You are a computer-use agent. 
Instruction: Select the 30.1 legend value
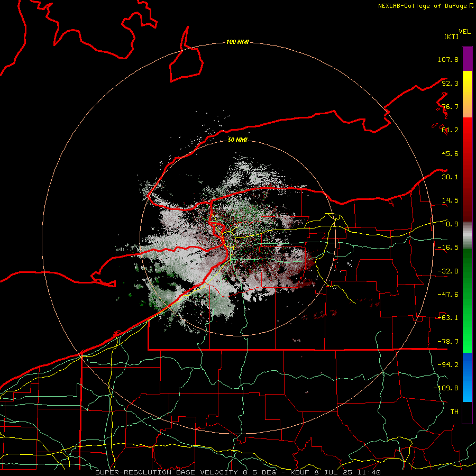click(450, 177)
